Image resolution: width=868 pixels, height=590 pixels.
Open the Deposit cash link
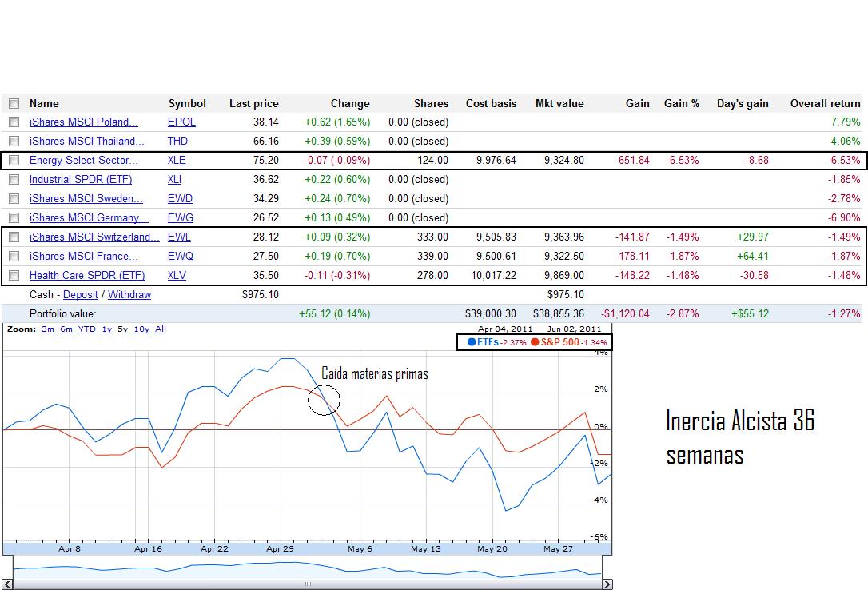coord(81,295)
